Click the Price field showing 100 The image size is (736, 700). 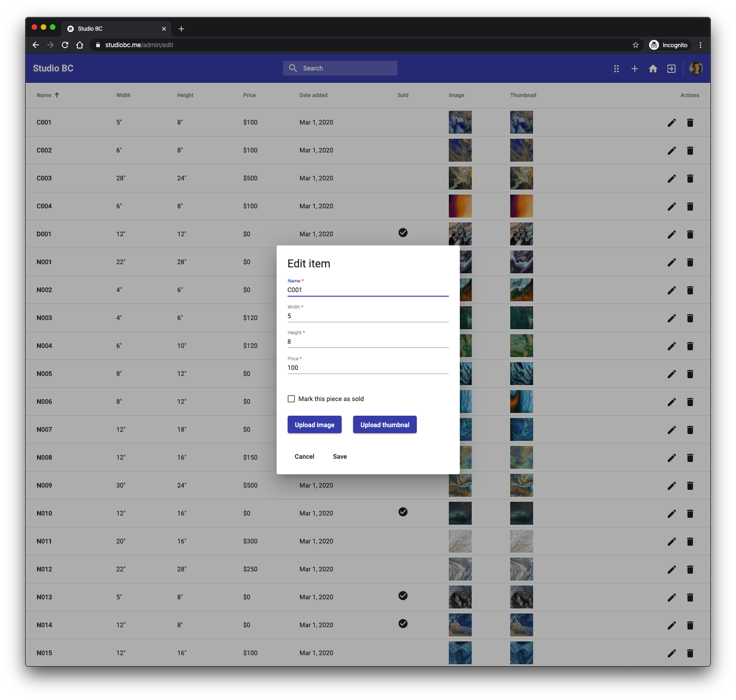tap(368, 368)
